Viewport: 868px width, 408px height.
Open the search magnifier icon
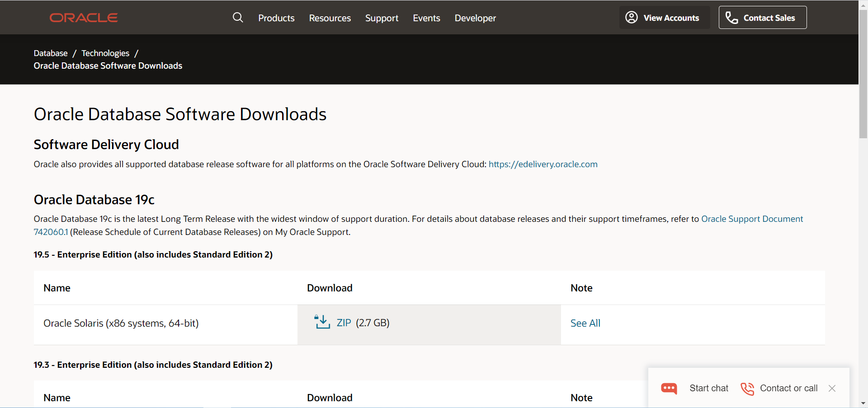click(238, 18)
